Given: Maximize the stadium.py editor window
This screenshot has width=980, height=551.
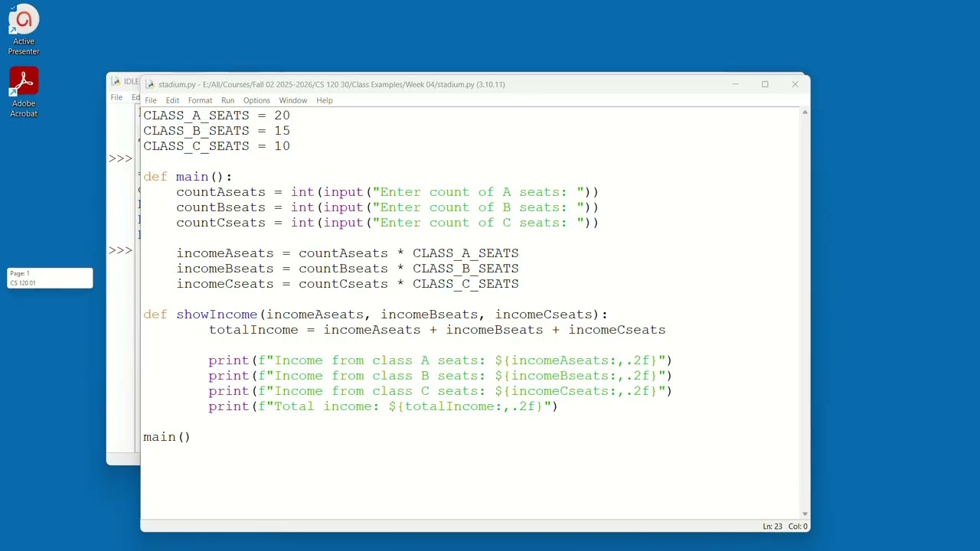Looking at the screenshot, I should (x=765, y=84).
